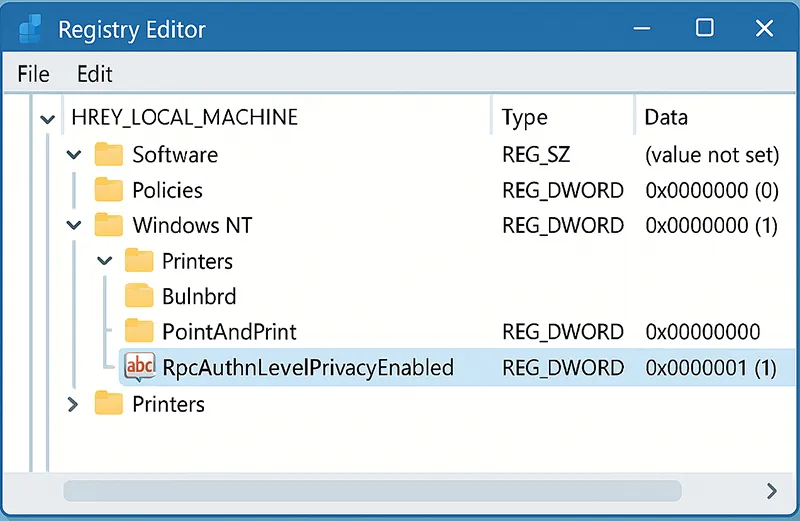This screenshot has width=800, height=521.
Task: Click REG_DWORD in the RpcAuthnLevelPrivacyEnabled row
Action: click(x=563, y=368)
